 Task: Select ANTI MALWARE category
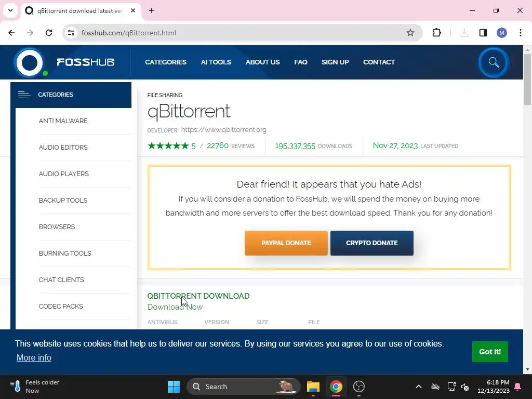coord(63,121)
